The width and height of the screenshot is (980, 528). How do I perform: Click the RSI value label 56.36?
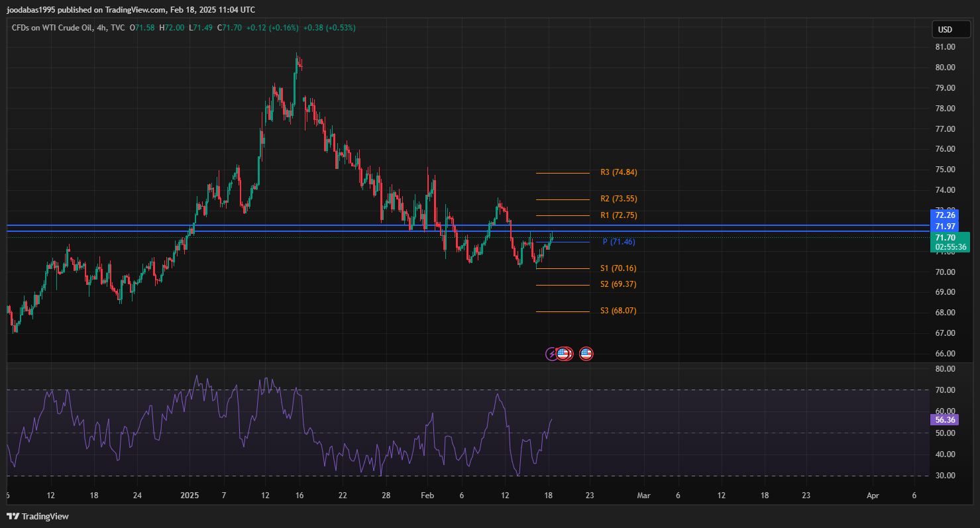point(944,420)
